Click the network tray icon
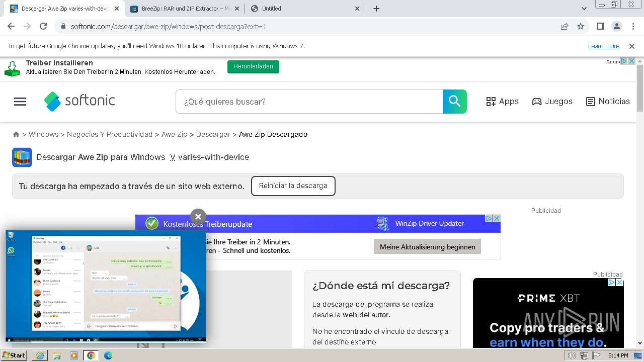644x362 pixels. coord(584,356)
